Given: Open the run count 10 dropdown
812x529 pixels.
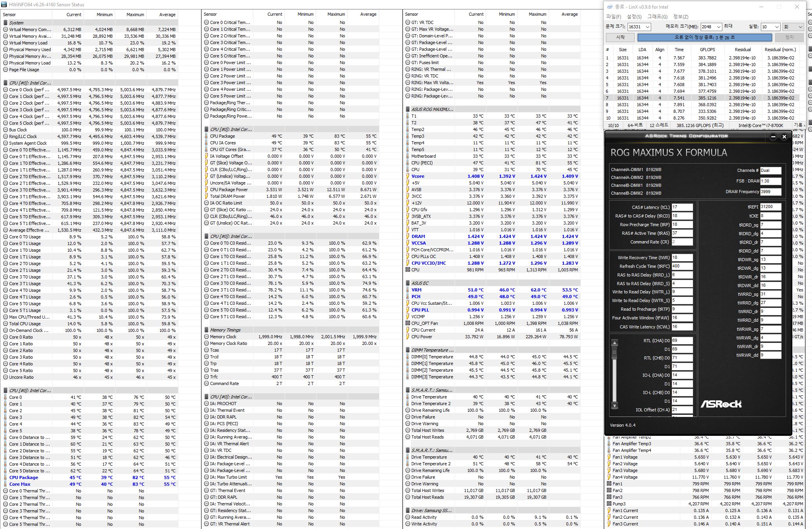Looking at the screenshot, I should [x=777, y=27].
